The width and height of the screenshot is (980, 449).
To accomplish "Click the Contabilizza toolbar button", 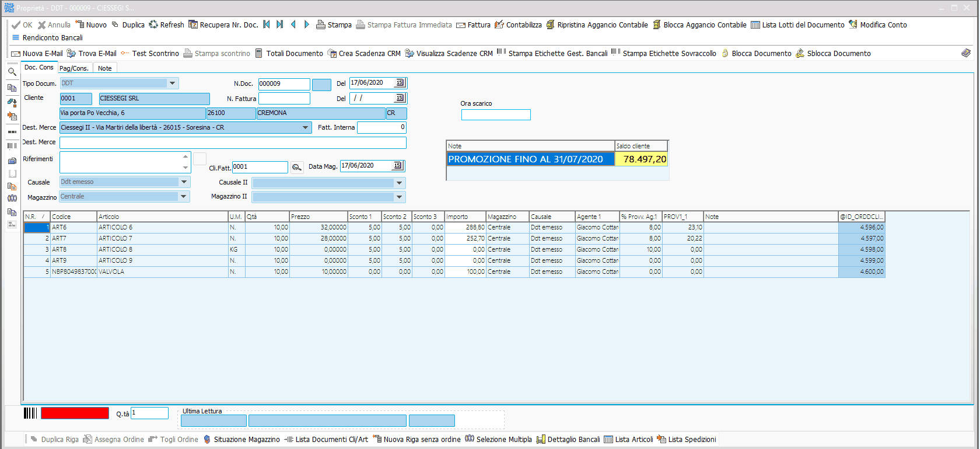I will coord(518,25).
